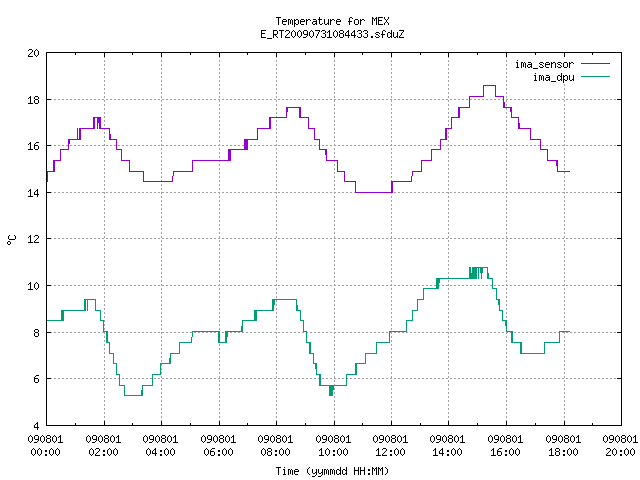Click the file name E_RT20090731084433.sfduZ
Screen dimensions: 640x480
tap(332, 34)
